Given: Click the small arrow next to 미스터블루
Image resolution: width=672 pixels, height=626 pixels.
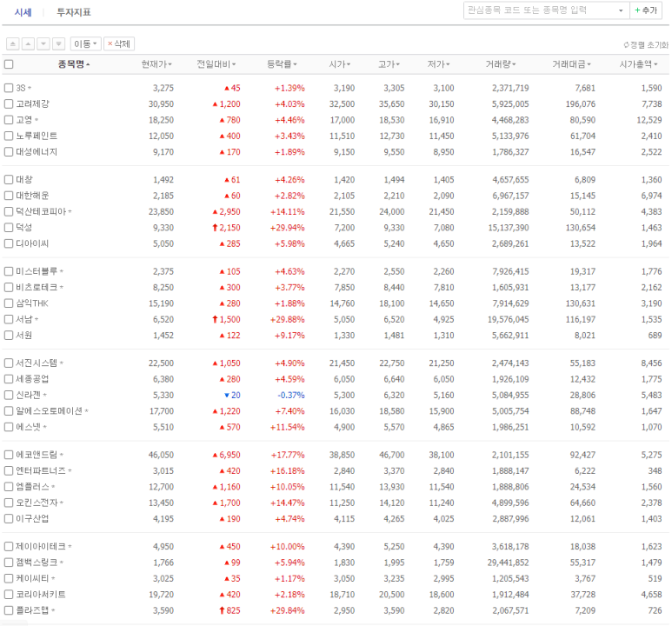Looking at the screenshot, I should coord(61,272).
